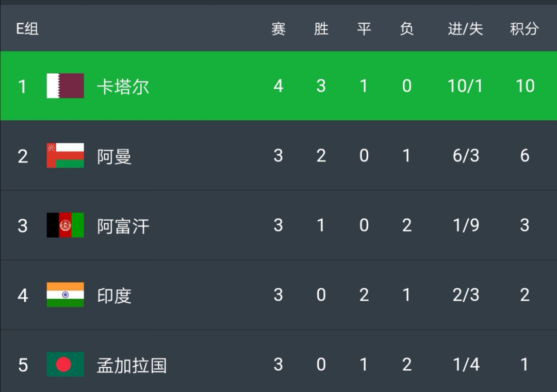The image size is (557, 392).
Task: Click the 孟加拉国 standings row
Action: (278, 365)
